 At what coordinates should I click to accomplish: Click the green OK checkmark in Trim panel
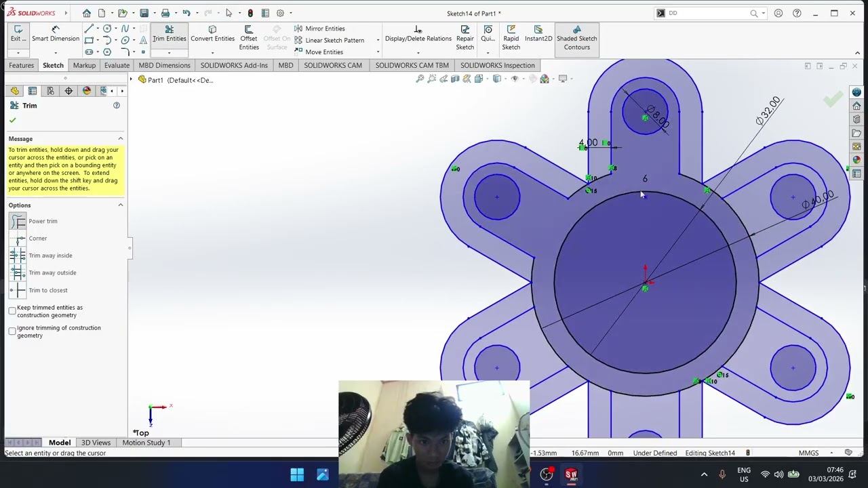click(x=12, y=120)
